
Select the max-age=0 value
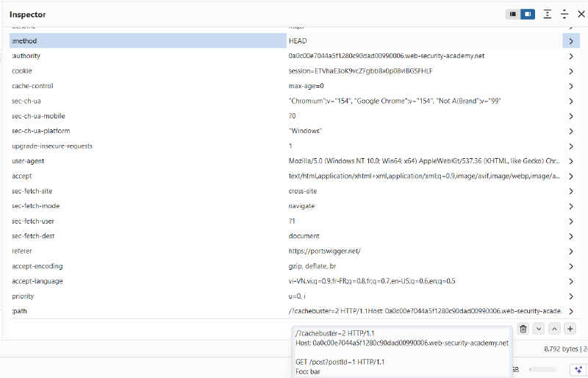click(x=306, y=86)
